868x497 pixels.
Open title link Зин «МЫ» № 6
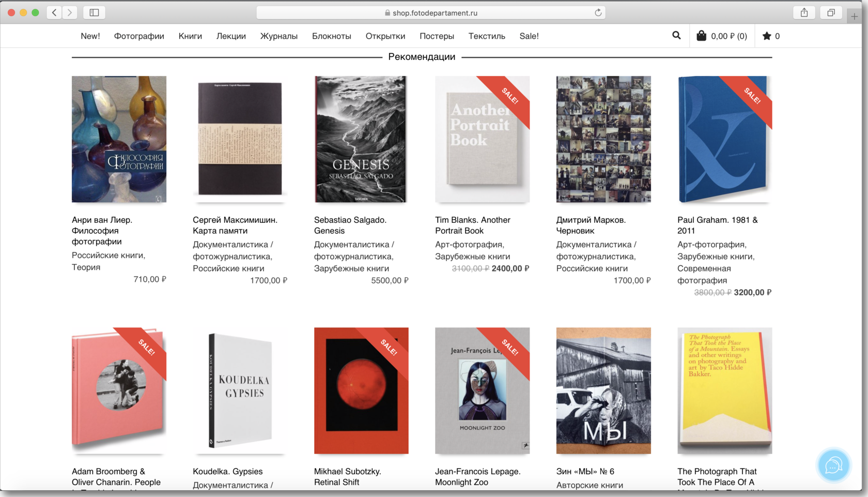pos(585,472)
